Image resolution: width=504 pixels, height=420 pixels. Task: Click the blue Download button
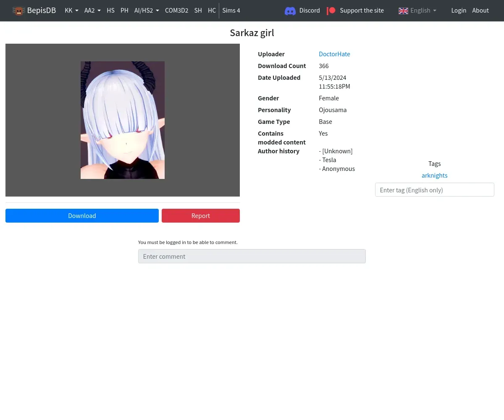[x=82, y=215]
